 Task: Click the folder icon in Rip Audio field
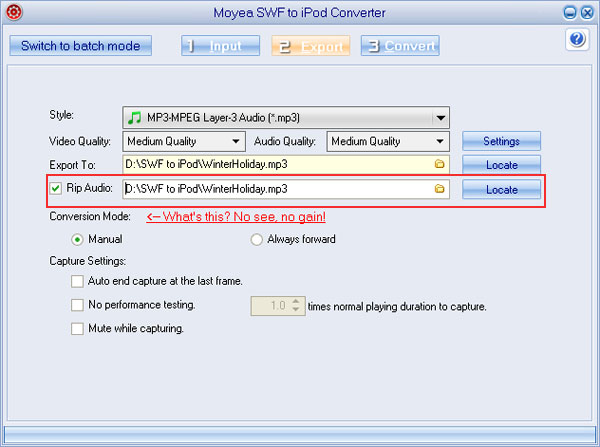pyautogui.click(x=439, y=189)
